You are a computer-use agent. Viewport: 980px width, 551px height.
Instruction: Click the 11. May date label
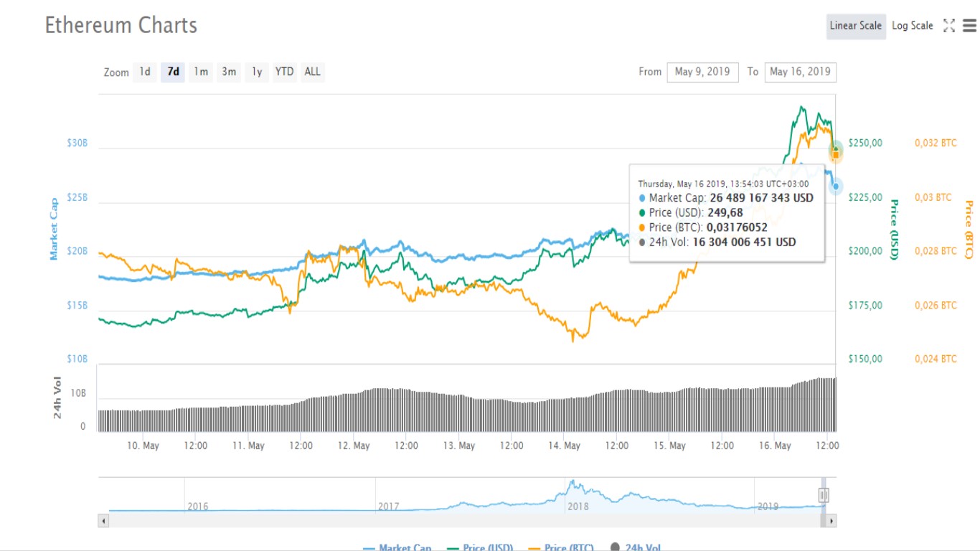click(x=248, y=446)
